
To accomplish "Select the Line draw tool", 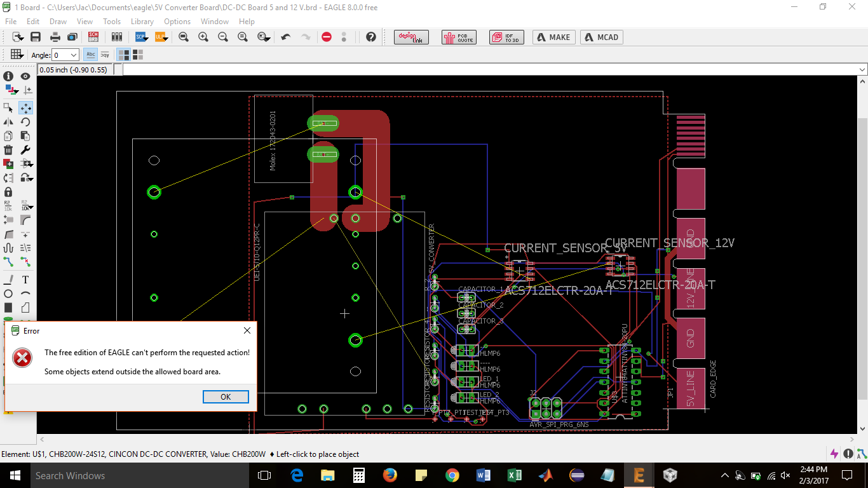I will [x=8, y=280].
